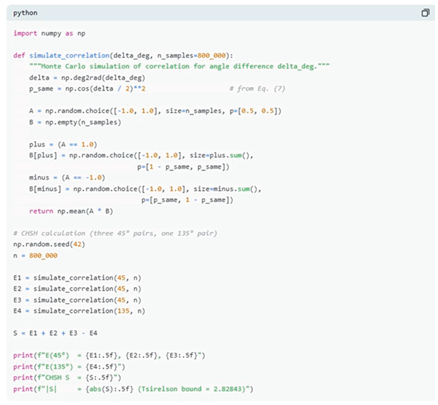Click the n = 800_000 assignment
This screenshot has height=405, width=438.
click(35, 256)
